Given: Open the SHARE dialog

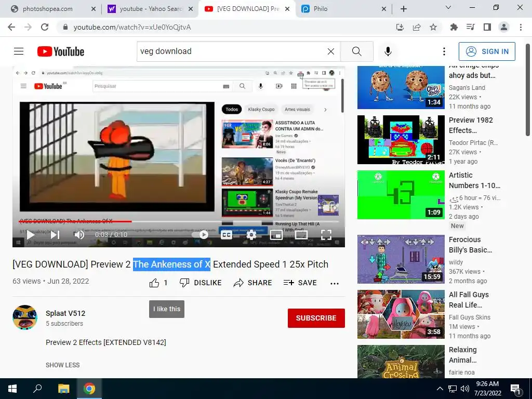Looking at the screenshot, I should pyautogui.click(x=253, y=283).
